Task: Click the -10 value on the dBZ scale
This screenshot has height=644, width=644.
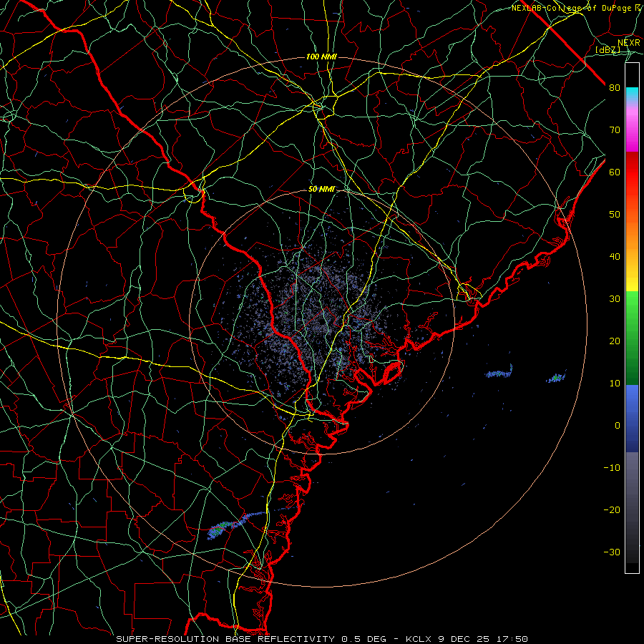Action: click(x=612, y=468)
